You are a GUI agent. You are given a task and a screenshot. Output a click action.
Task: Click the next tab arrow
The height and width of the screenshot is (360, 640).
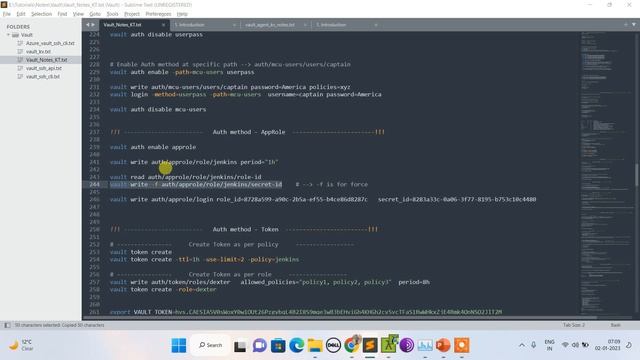[x=93, y=25]
